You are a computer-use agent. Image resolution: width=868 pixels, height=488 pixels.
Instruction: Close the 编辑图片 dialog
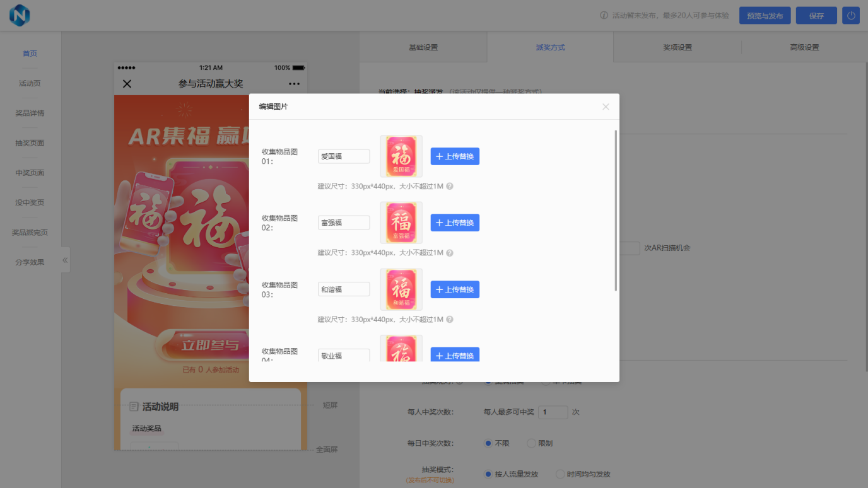(x=605, y=106)
